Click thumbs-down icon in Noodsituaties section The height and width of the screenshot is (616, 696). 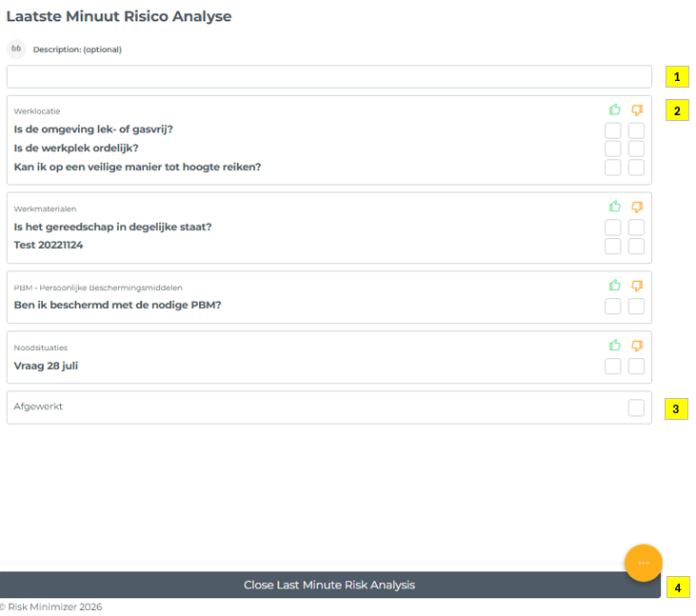pos(637,346)
